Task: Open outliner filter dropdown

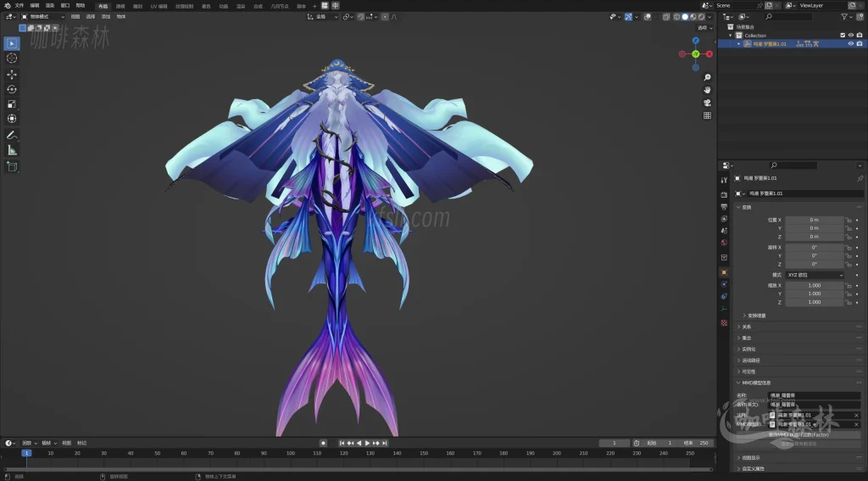Action: pyautogui.click(x=847, y=17)
